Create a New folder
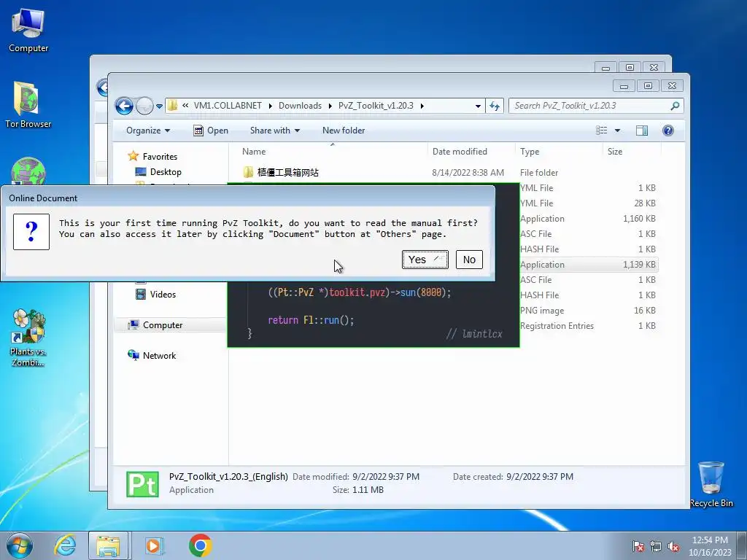Image resolution: width=747 pixels, height=560 pixels. click(x=344, y=131)
